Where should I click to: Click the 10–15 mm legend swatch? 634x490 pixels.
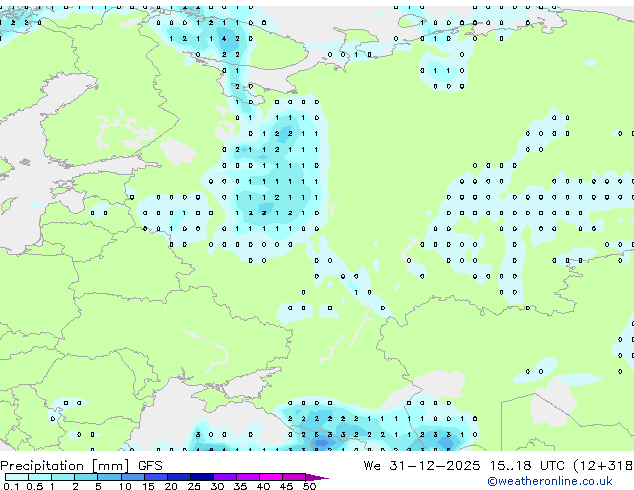pos(132,477)
